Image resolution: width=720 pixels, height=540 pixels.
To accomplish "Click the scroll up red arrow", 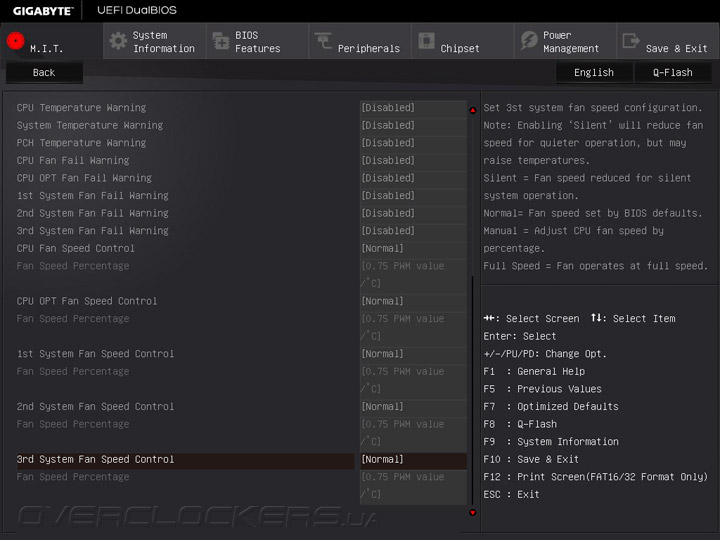I will click(472, 110).
